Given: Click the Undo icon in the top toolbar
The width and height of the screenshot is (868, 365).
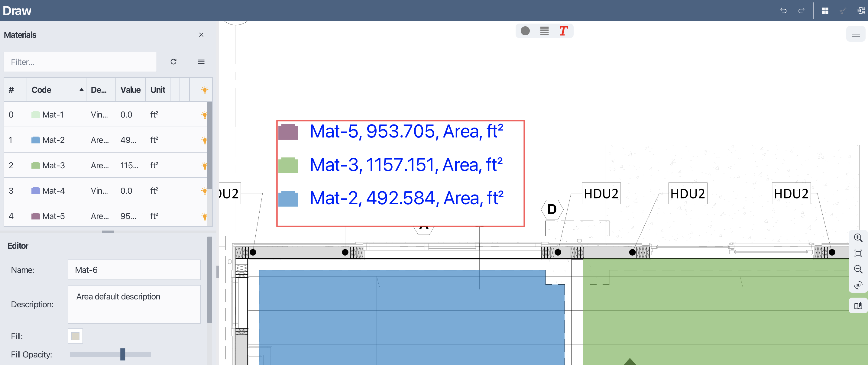Looking at the screenshot, I should [783, 11].
